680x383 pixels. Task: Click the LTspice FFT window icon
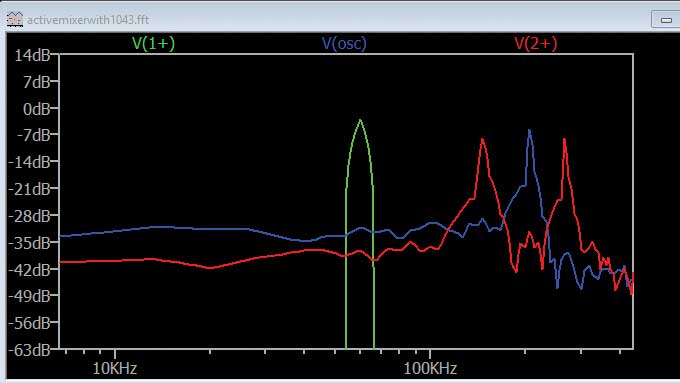pyautogui.click(x=14, y=20)
